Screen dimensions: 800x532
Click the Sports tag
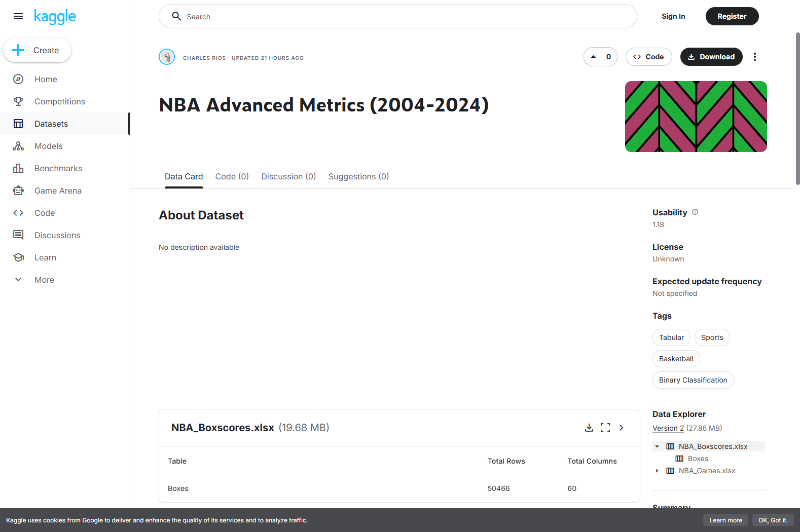712,337
